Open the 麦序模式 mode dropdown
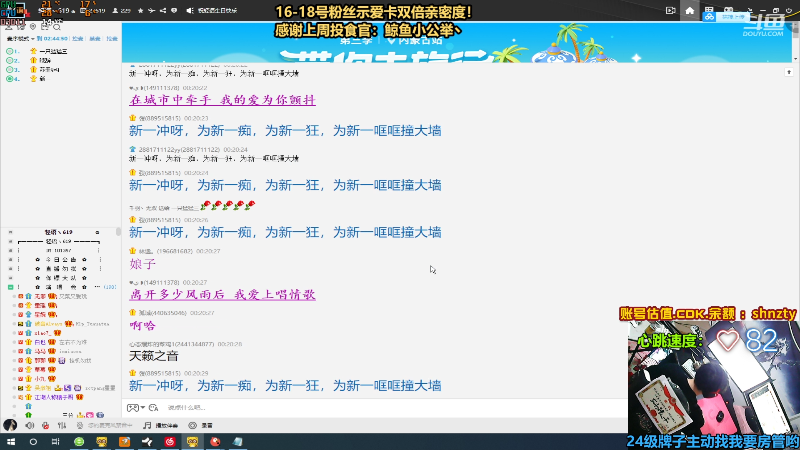Viewport: 800px width, 450px height. point(20,39)
